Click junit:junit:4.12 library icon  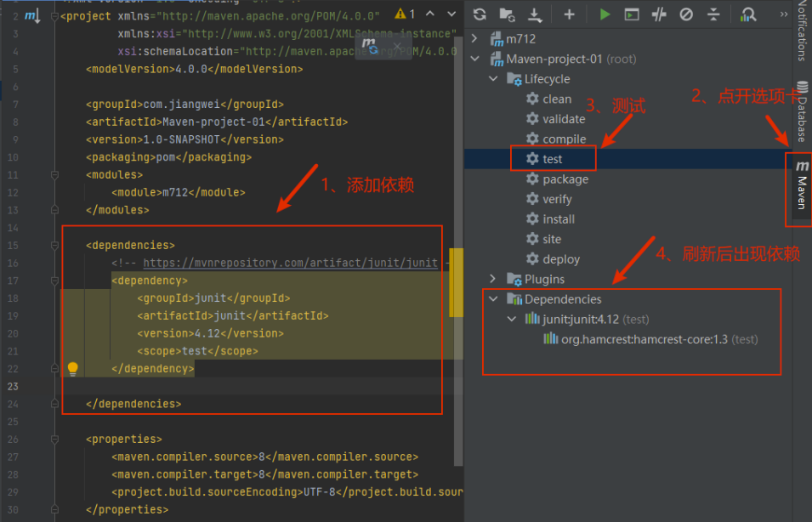[532, 319]
